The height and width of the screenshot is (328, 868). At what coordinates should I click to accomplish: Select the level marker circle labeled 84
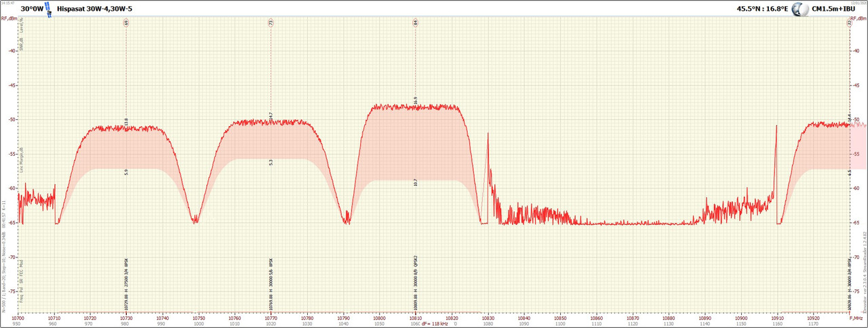415,23
